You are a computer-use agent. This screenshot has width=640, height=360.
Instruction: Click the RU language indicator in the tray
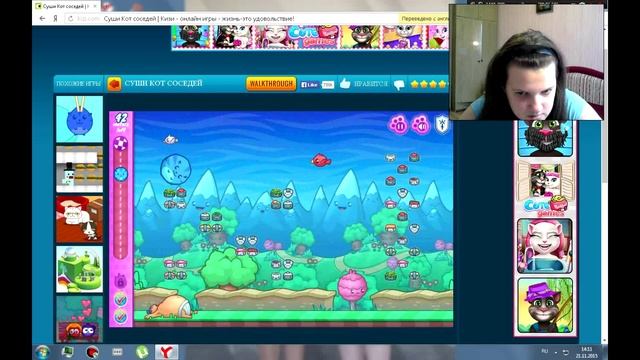pyautogui.click(x=544, y=351)
